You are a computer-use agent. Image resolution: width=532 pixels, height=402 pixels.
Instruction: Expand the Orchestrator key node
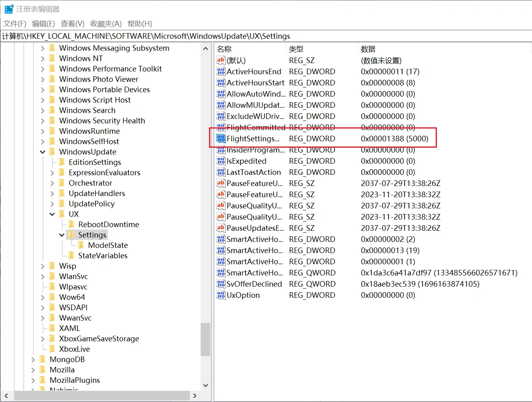click(x=52, y=183)
